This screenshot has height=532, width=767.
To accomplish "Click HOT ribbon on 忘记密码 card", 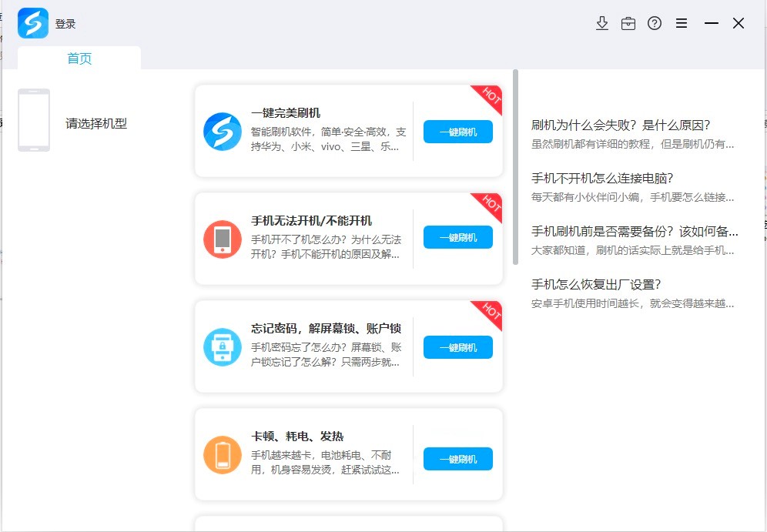I will click(x=490, y=312).
